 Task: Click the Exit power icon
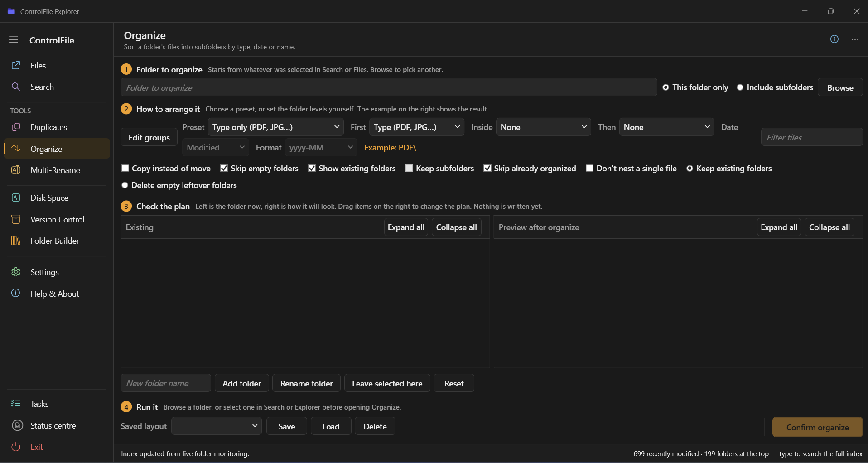[x=16, y=447]
